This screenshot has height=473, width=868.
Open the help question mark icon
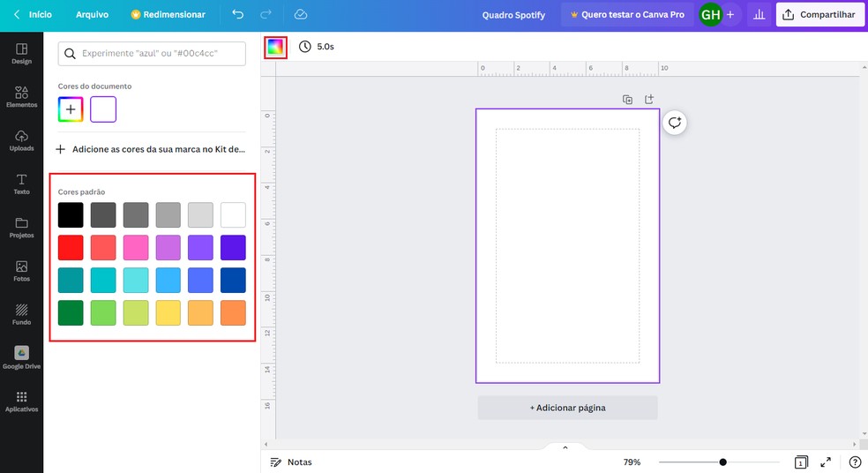coord(855,462)
